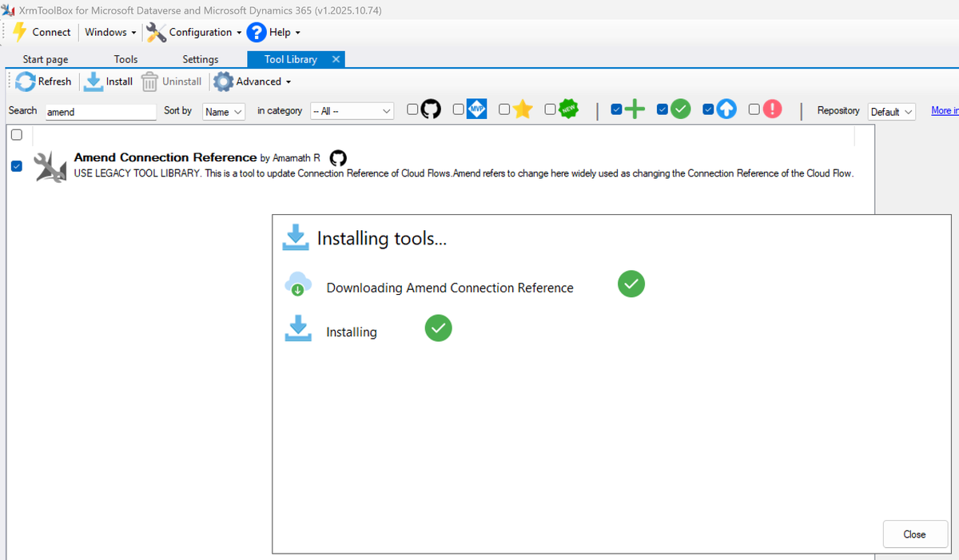Screen dimensions: 959x560
Task: Open the Repository Default dropdown
Action: pos(892,112)
